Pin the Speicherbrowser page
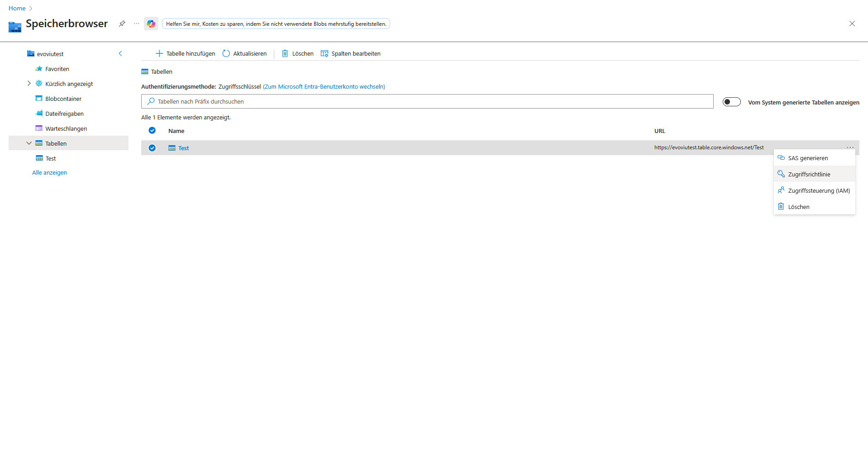Viewport: 868px width, 451px height. tap(122, 24)
